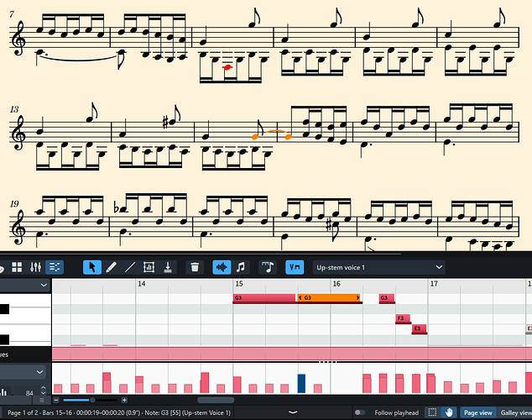Select the E3 note before bar 17
Viewport: 532px width, 420px height.
tap(420, 328)
